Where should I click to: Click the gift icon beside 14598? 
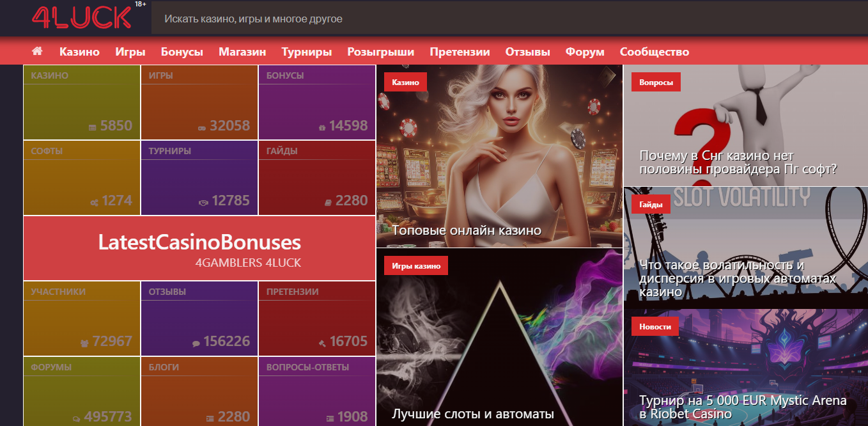click(322, 128)
